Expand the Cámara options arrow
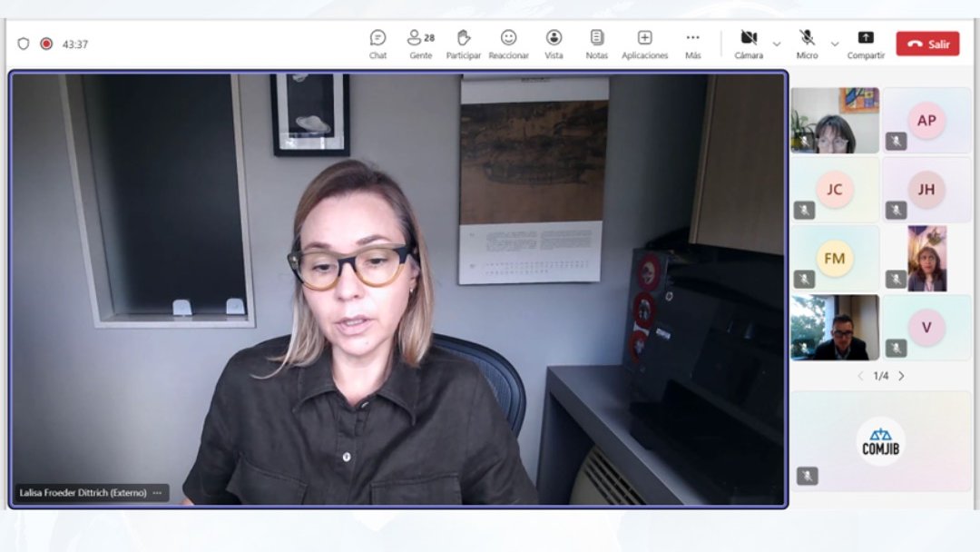The height and width of the screenshot is (552, 980). click(x=777, y=44)
